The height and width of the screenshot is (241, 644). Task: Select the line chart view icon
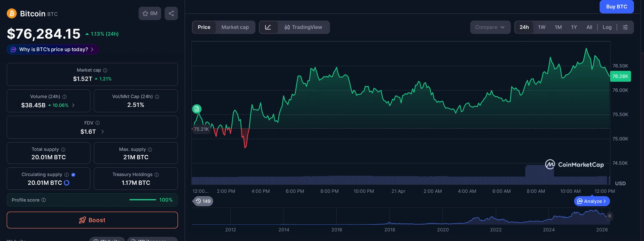(x=268, y=27)
